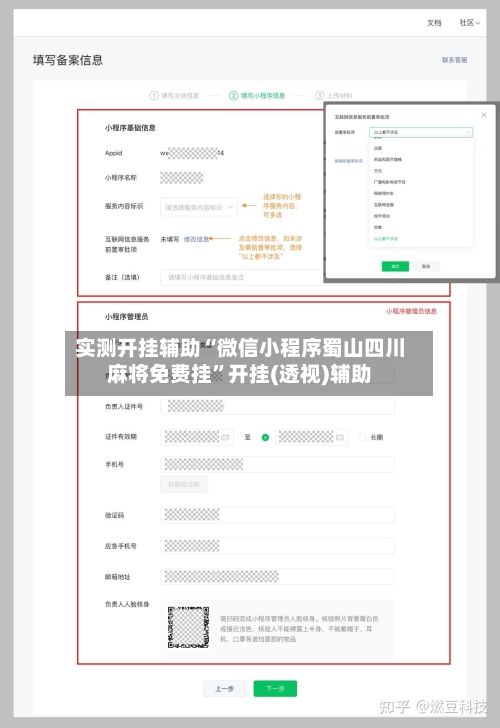Viewport: 500px width, 728px height.
Task: Focus the 负责人证件号 input field
Action: click(277, 406)
